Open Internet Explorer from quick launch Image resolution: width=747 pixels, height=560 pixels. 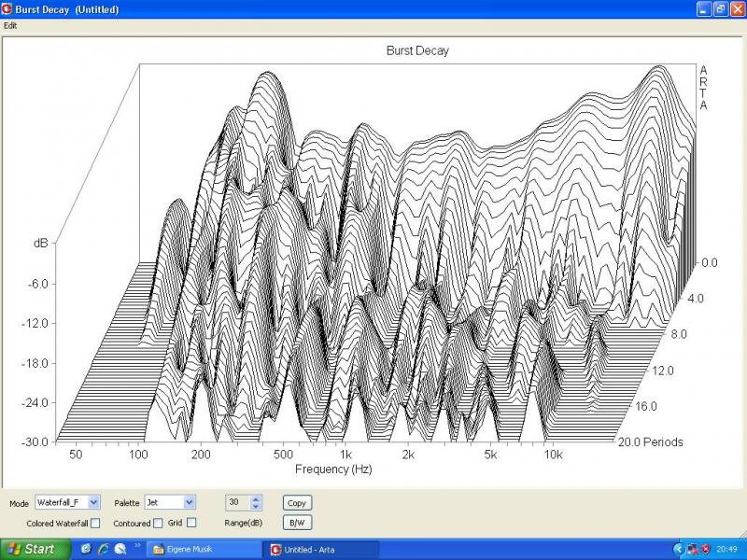click(103, 549)
